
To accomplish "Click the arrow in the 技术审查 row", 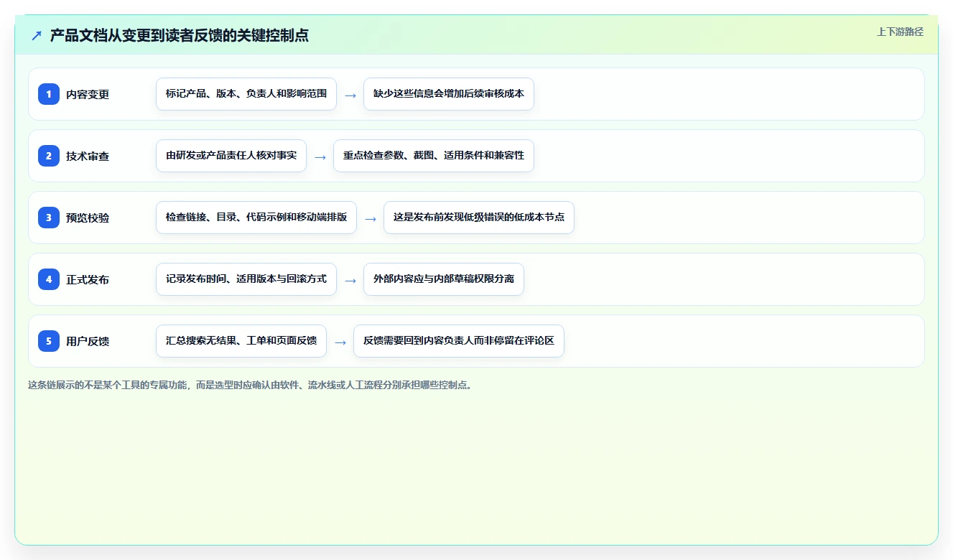I will tap(320, 157).
